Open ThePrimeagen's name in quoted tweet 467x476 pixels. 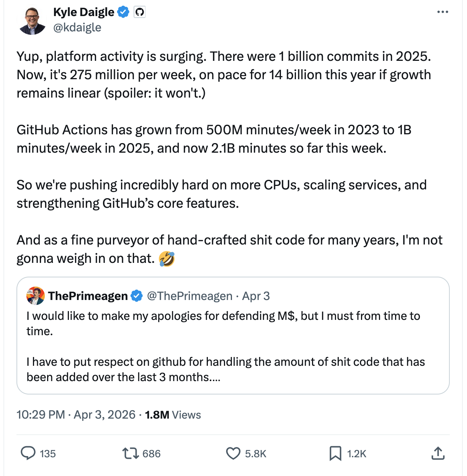pyautogui.click(x=88, y=296)
